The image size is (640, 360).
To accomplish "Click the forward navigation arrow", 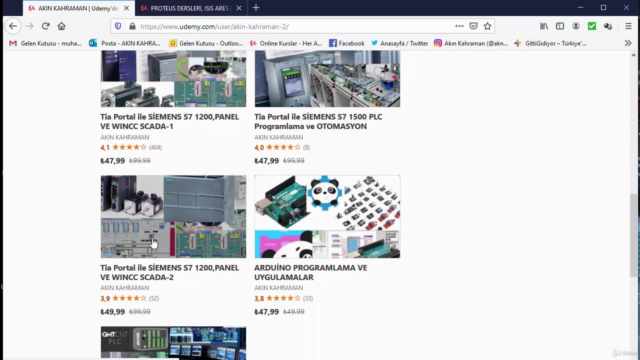I will click(29, 26).
